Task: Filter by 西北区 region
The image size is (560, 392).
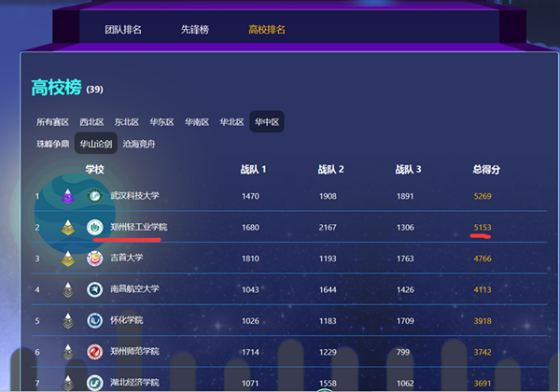Action: coord(92,122)
